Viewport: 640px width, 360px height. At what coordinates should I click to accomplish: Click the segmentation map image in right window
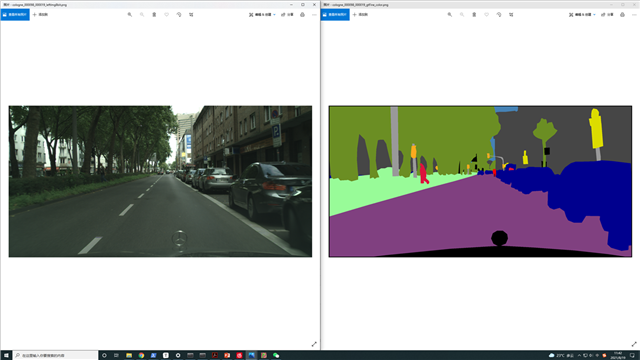480,181
